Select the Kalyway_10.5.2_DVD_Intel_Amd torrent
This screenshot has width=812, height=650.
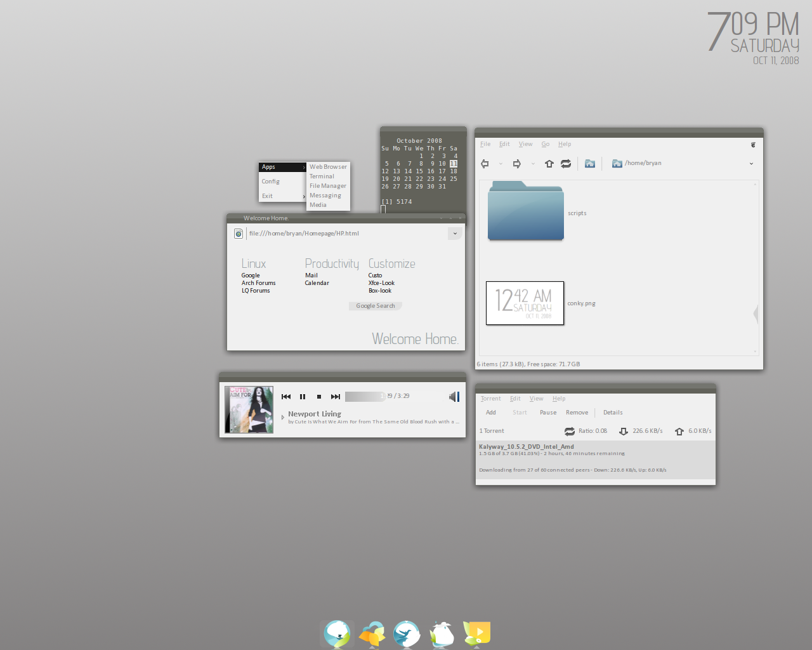(x=596, y=460)
